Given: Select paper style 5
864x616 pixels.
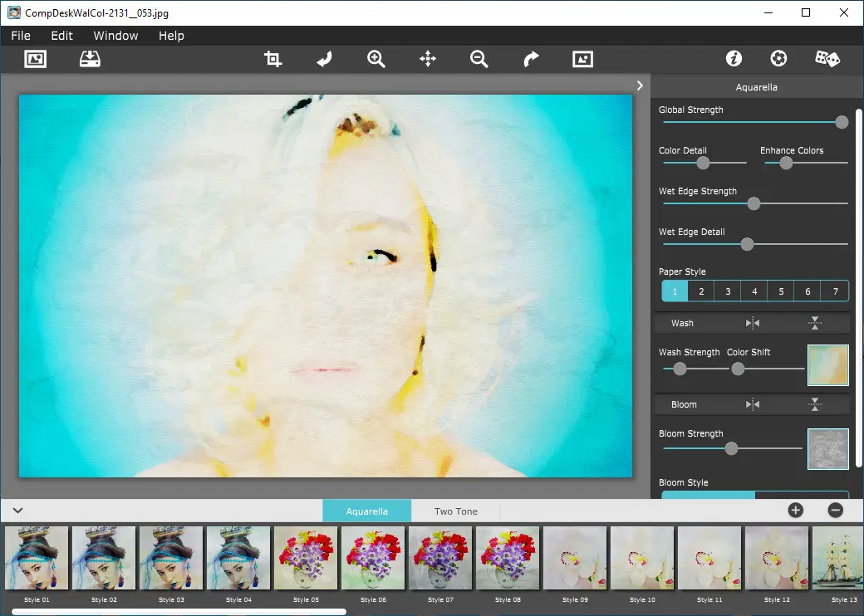Looking at the screenshot, I should (781, 291).
